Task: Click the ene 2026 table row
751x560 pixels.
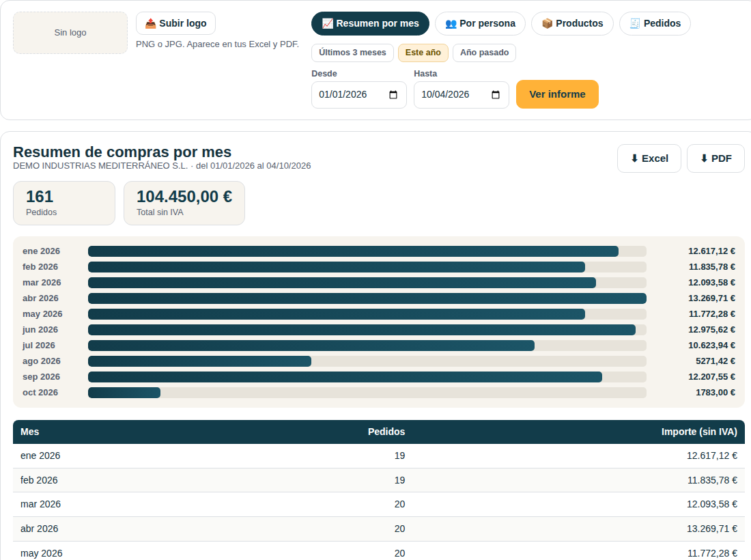Action: tap(379, 456)
